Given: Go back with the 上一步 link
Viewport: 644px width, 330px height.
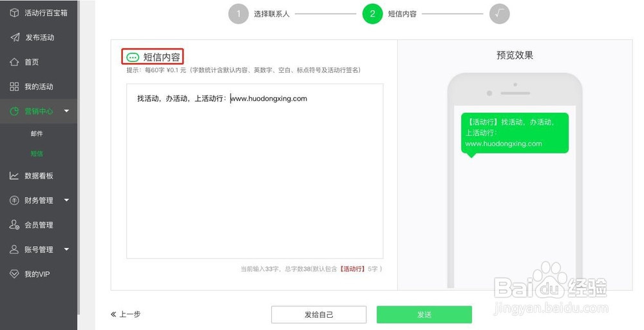Looking at the screenshot, I should 126,315.
